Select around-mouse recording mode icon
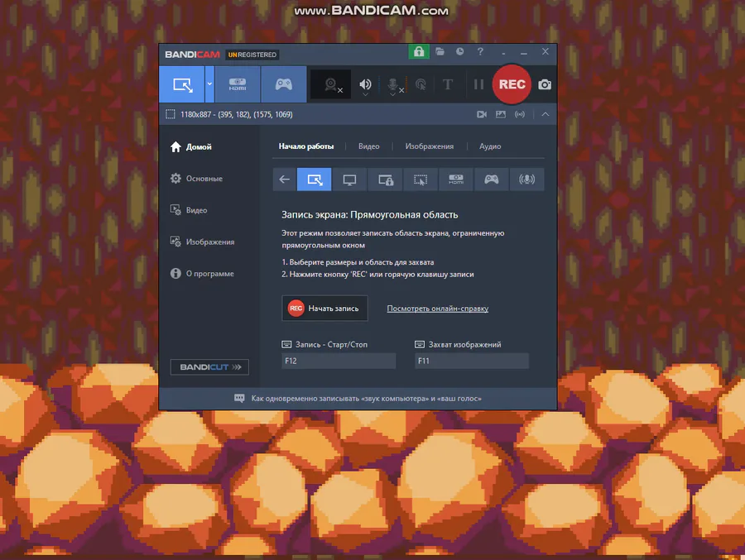The width and height of the screenshot is (745, 560). (421, 179)
